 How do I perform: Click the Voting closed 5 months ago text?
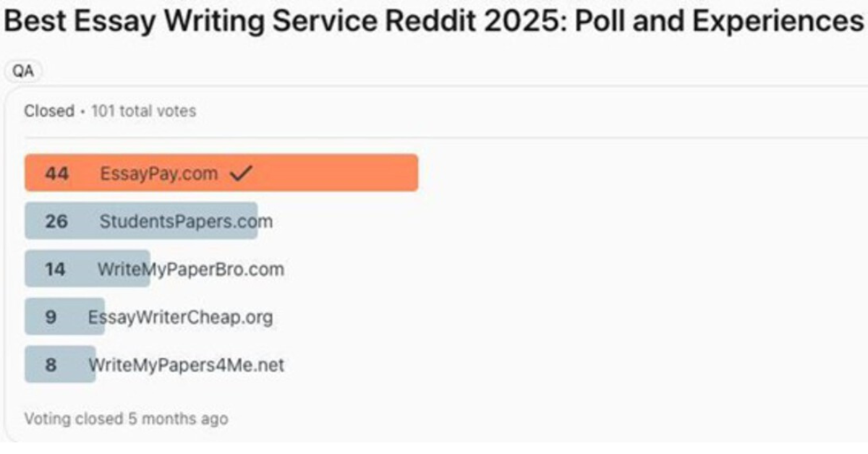pos(126,419)
